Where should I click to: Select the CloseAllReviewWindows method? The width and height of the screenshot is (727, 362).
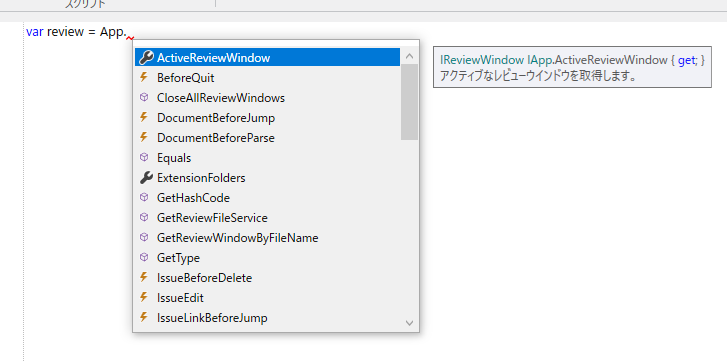click(x=268, y=98)
